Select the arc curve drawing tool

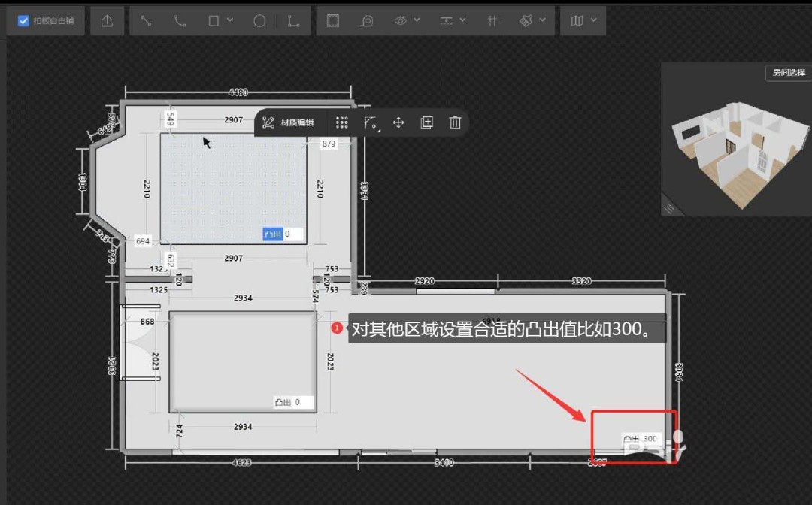click(x=180, y=21)
